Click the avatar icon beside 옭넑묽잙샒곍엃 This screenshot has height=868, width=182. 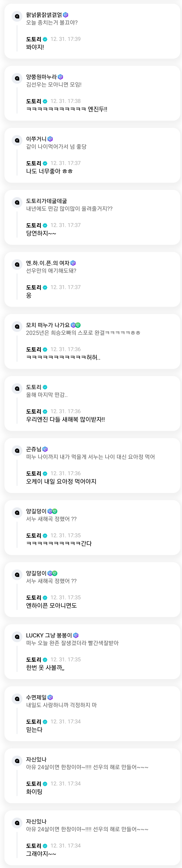[17, 16]
